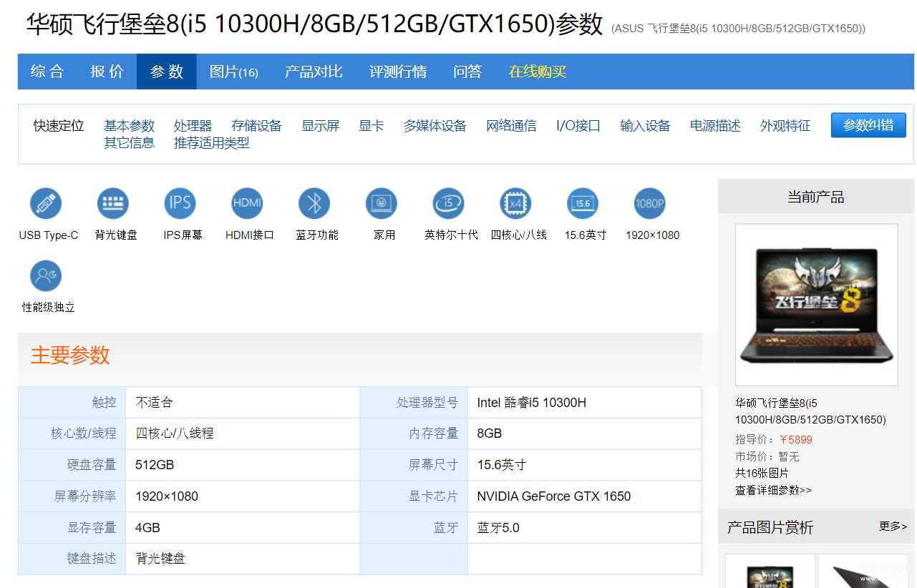Click the HDMI接口 port icon
This screenshot has width=917, height=588.
247,204
